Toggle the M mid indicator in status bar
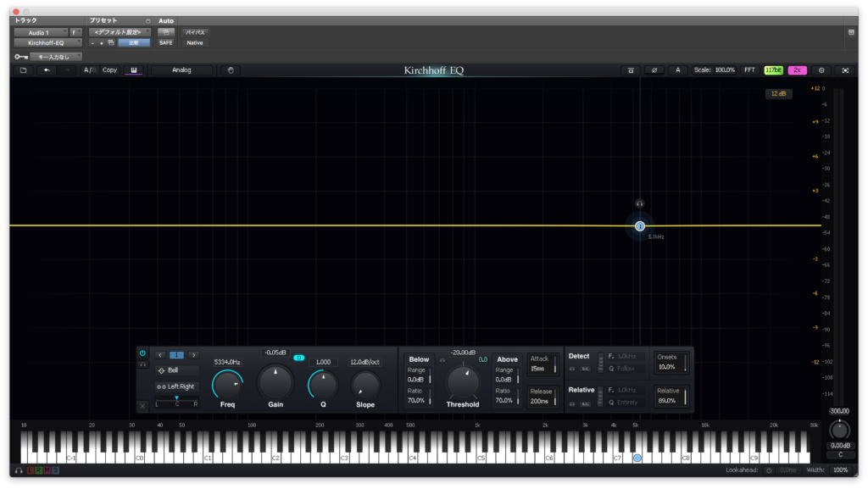The image size is (868, 489). pyautogui.click(x=47, y=470)
